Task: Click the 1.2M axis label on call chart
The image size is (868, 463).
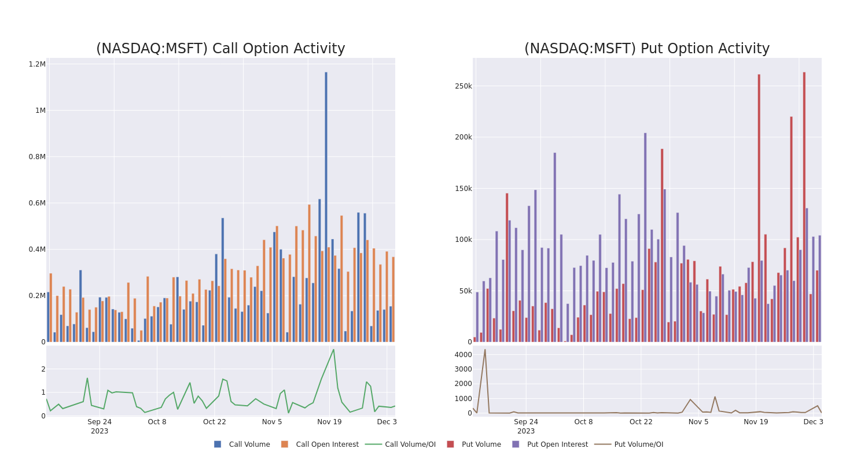Action: pyautogui.click(x=37, y=64)
